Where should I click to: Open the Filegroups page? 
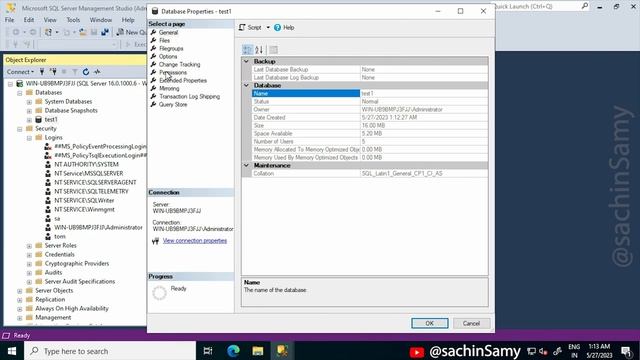point(171,49)
